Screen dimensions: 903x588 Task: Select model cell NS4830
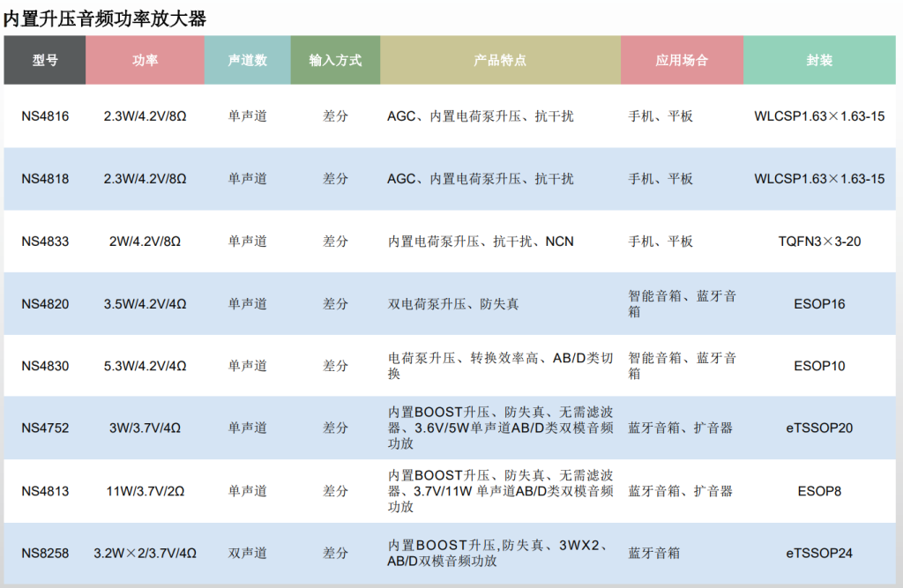click(45, 366)
